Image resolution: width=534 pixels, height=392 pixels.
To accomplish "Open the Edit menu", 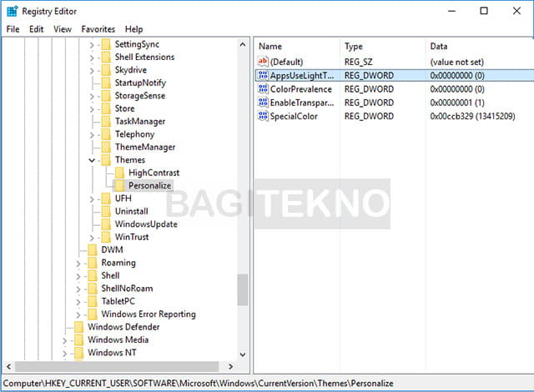I will click(36, 29).
